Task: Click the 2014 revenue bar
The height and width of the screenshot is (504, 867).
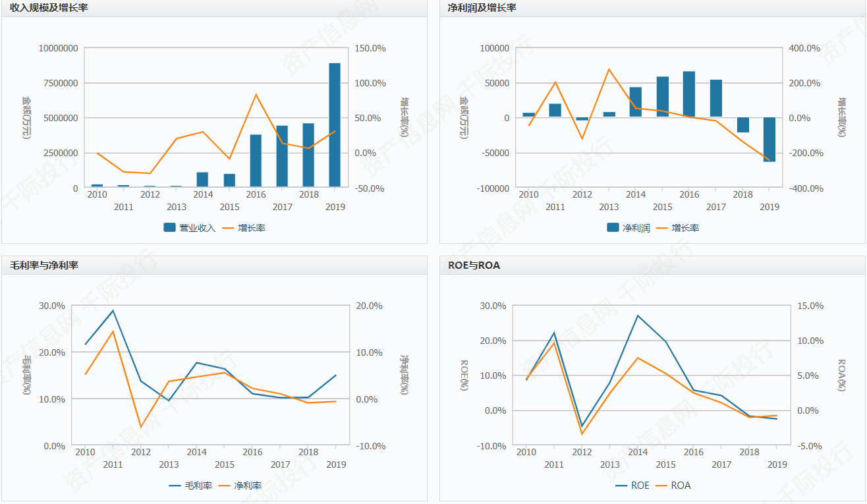Action: (202, 179)
